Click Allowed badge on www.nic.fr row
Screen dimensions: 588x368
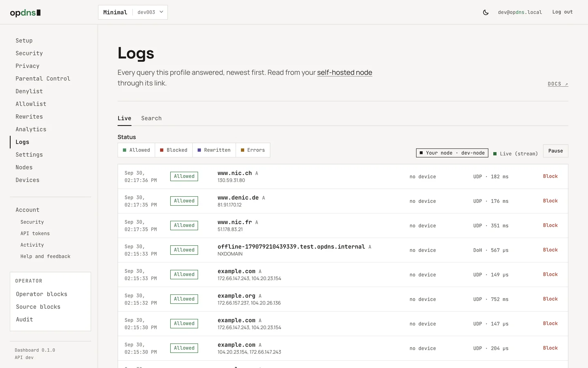click(184, 225)
